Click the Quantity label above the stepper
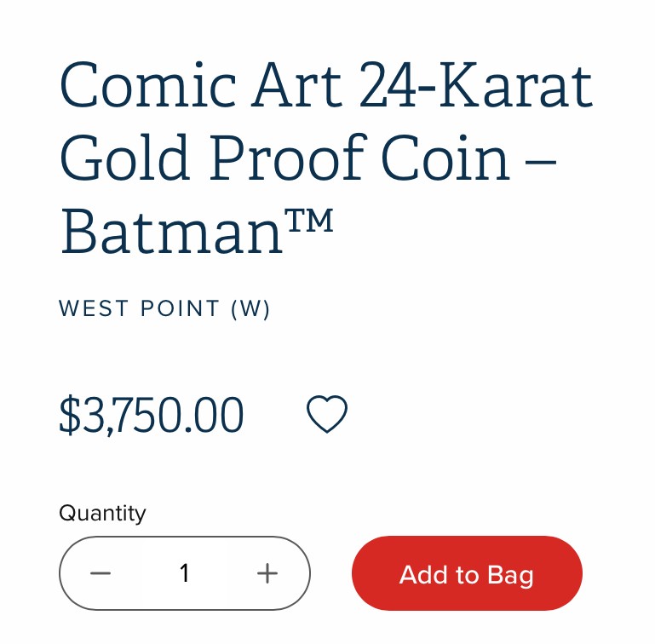This screenshot has height=644, width=655. click(x=102, y=513)
